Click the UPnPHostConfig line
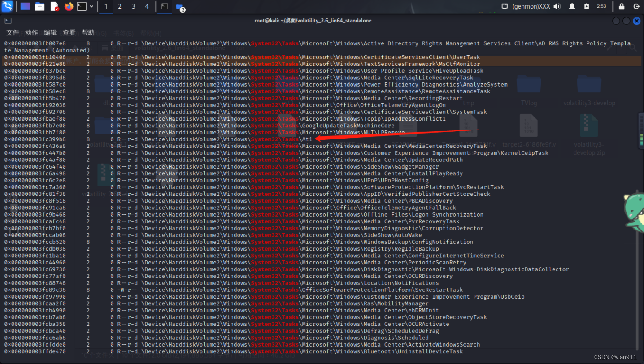The image size is (644, 364). [x=217, y=180]
